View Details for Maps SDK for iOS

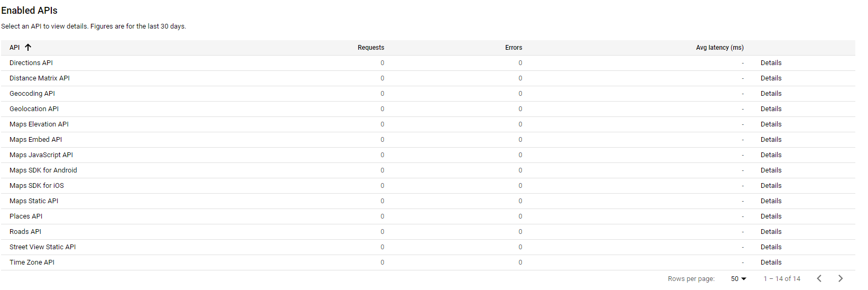pos(771,186)
